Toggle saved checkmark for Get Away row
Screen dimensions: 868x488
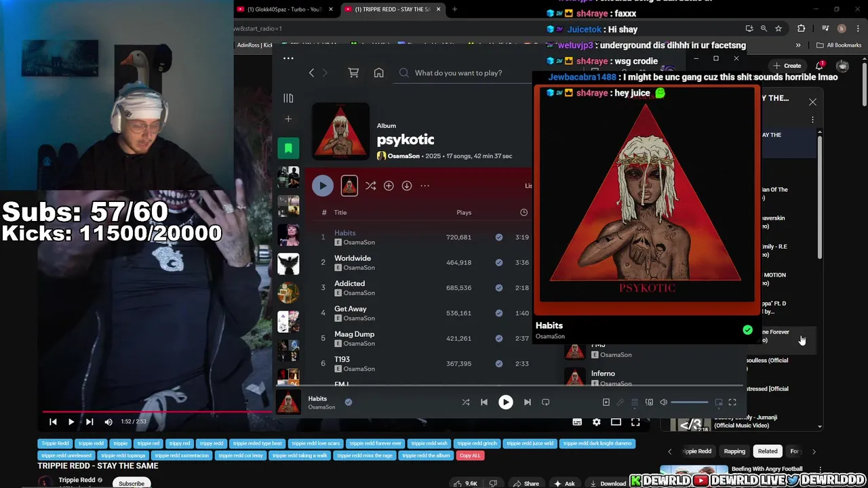[499, 313]
